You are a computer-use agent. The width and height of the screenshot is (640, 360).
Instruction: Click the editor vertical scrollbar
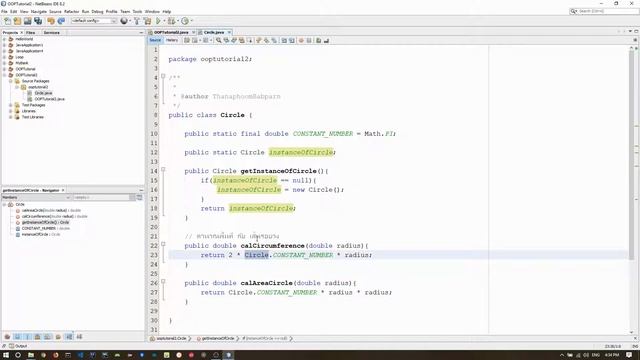click(x=632, y=155)
